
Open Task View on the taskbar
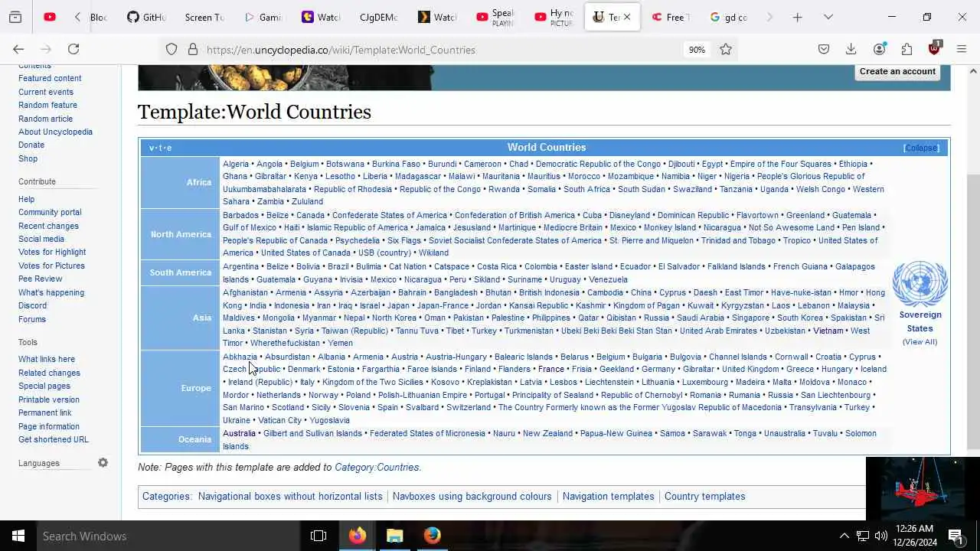318,536
